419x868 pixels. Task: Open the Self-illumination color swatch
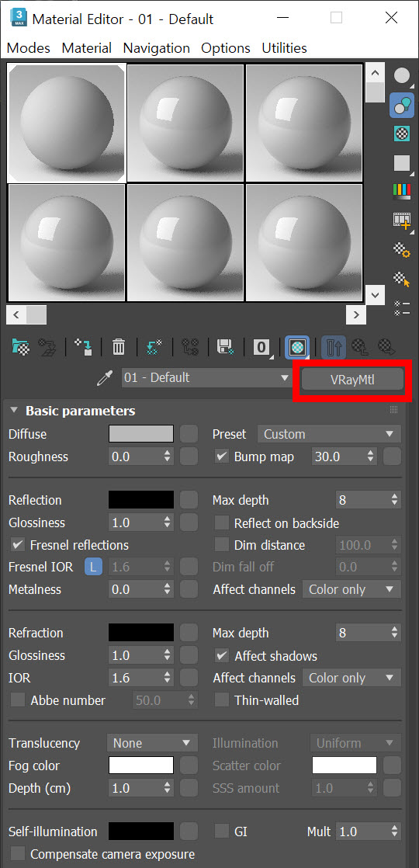tap(141, 832)
